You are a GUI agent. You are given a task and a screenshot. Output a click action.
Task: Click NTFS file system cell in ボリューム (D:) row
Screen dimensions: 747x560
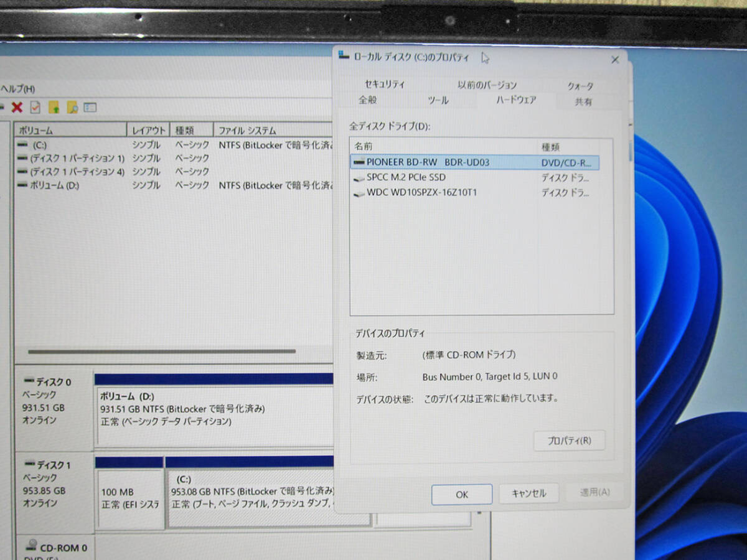(276, 185)
